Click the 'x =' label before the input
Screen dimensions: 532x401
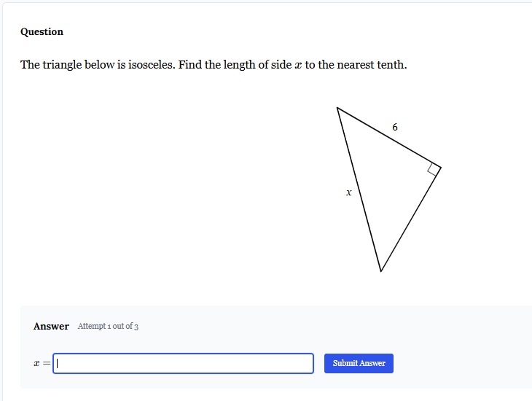[42, 363]
